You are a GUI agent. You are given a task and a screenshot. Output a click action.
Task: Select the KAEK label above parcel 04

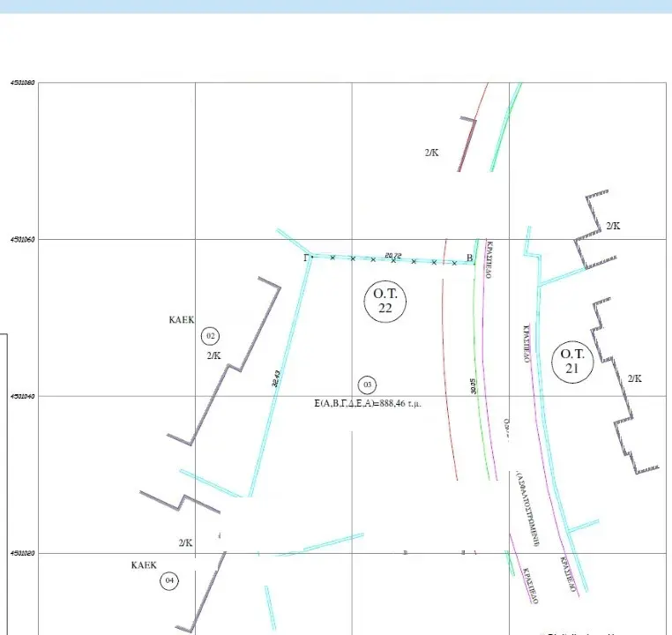click(143, 564)
